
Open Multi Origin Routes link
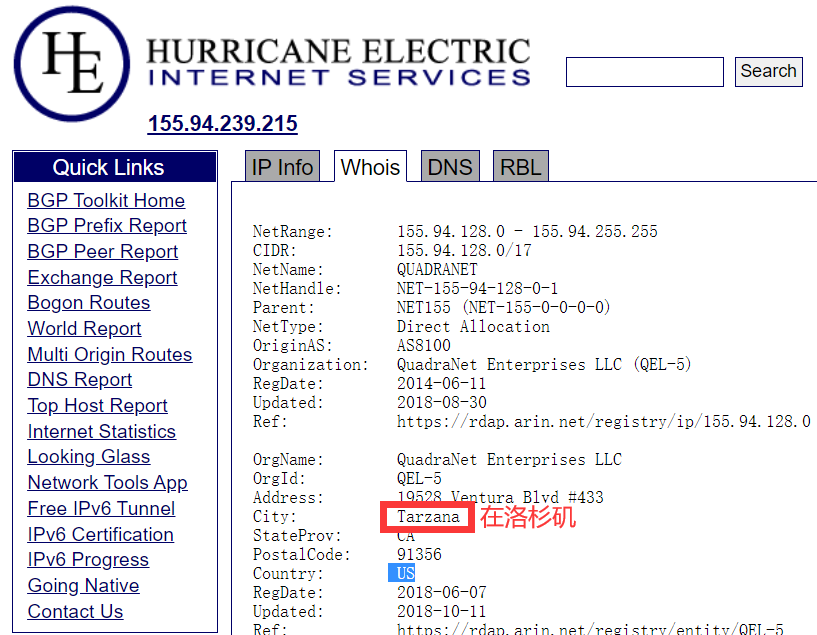tap(110, 355)
